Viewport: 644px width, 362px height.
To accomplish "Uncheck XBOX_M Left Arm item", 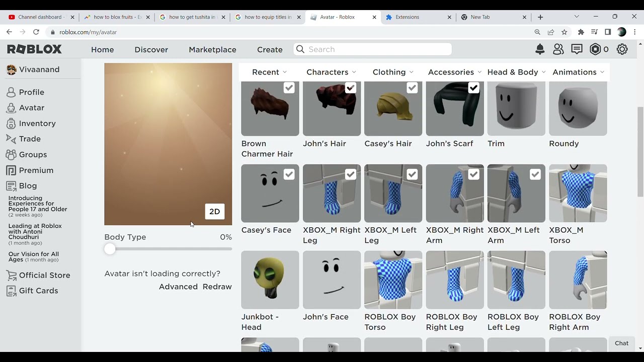I will coord(535,174).
